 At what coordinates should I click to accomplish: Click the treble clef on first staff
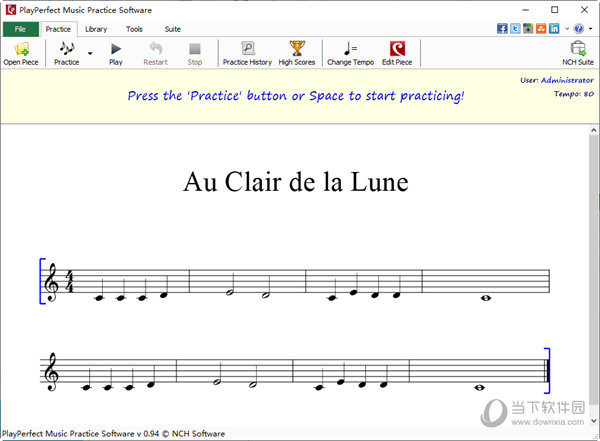coord(52,283)
